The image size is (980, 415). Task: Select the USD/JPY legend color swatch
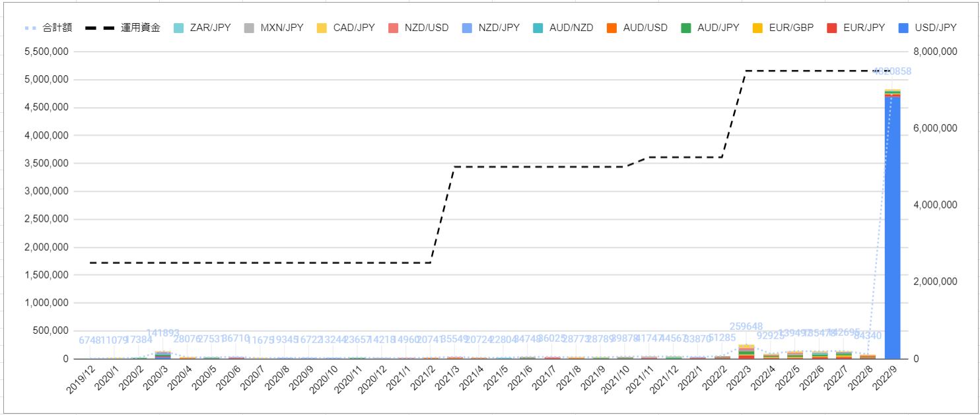pyautogui.click(x=904, y=28)
